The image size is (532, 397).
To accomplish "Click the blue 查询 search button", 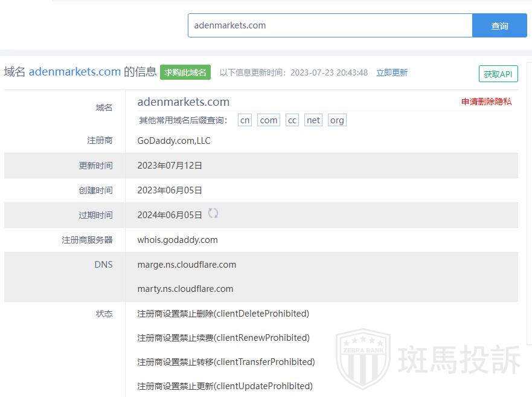I will [x=499, y=25].
